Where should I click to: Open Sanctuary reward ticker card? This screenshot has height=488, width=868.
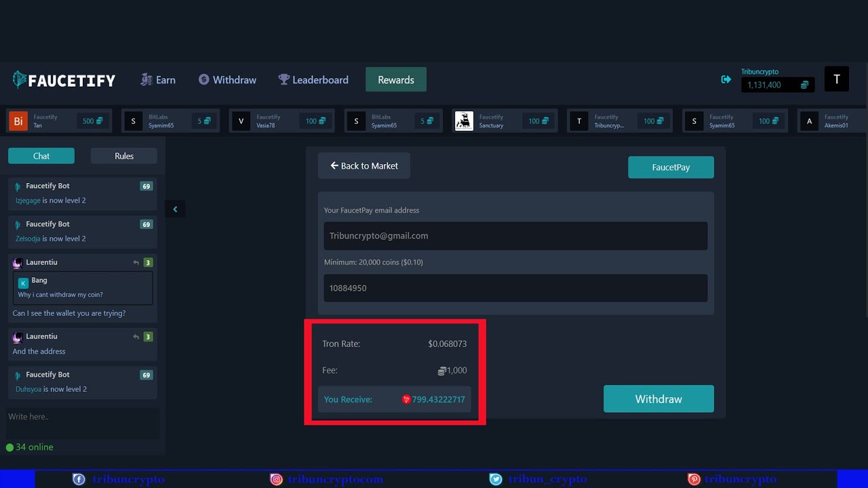coord(504,121)
